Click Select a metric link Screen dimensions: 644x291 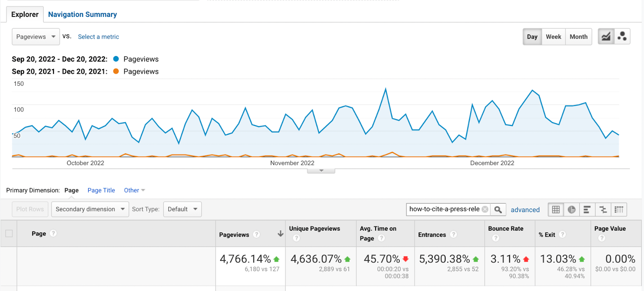click(99, 37)
